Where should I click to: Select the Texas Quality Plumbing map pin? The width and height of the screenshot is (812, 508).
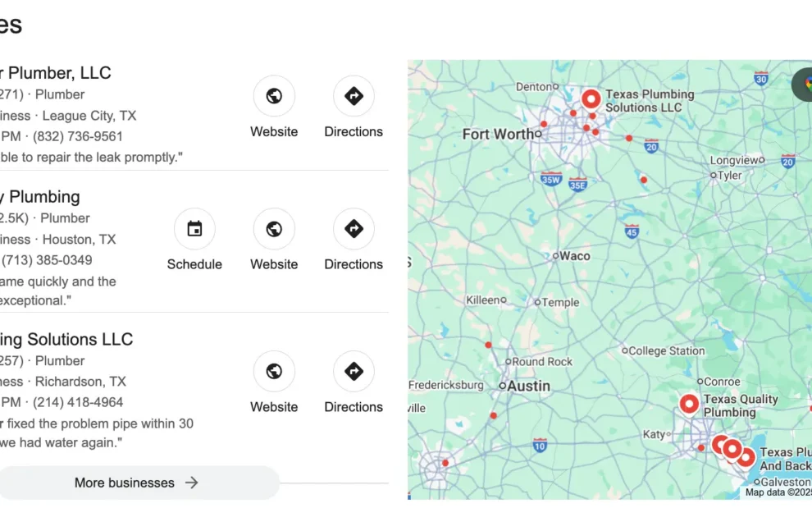tap(689, 404)
